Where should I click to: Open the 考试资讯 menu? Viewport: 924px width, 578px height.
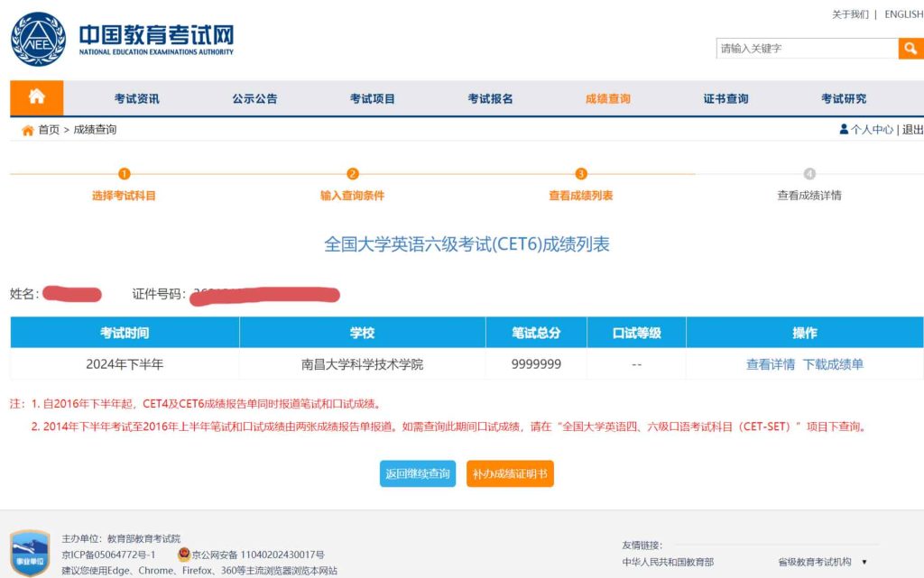click(137, 98)
